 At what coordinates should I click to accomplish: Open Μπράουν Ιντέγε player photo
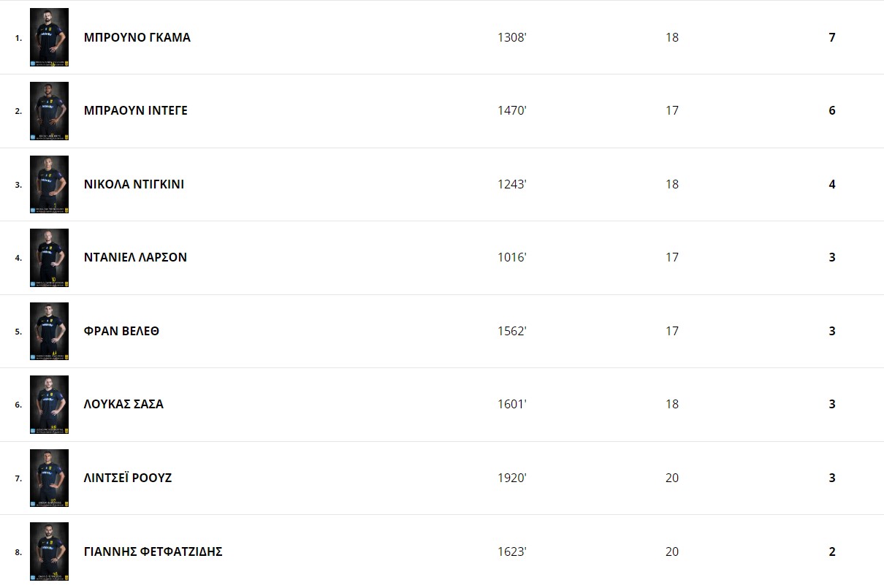click(49, 111)
